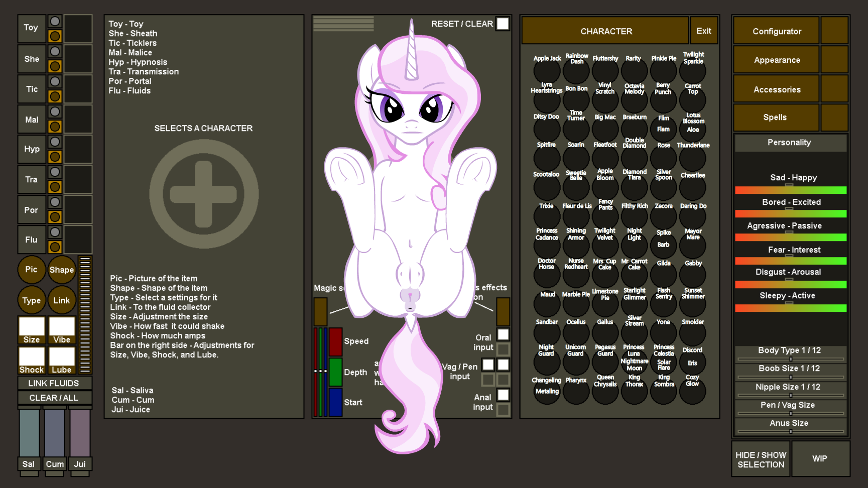Click the WIP button
The width and height of the screenshot is (868, 488).
(820, 459)
